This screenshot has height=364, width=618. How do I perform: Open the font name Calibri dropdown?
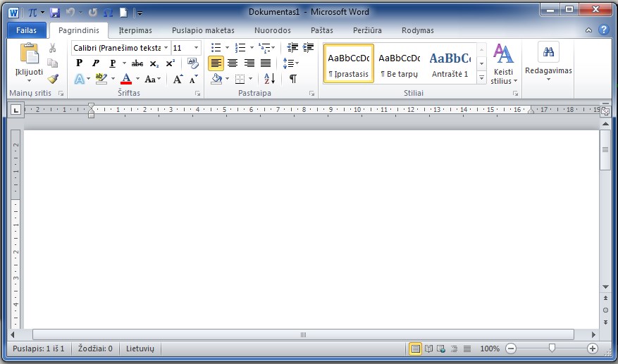pos(166,48)
